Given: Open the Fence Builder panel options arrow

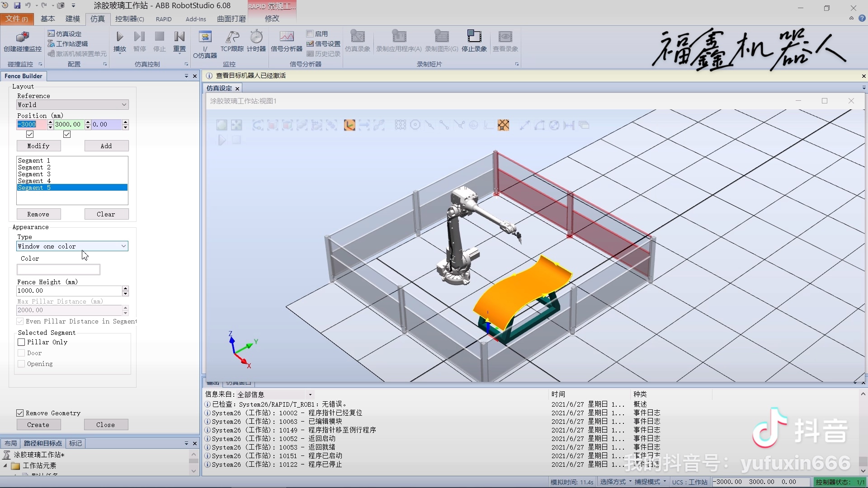Looking at the screenshot, I should [x=186, y=76].
